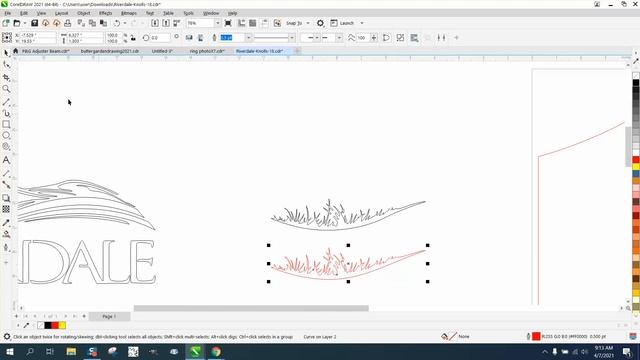Viewport: 640px width, 360px height.
Task: Expand the Snap To dropdown
Action: pos(308,23)
